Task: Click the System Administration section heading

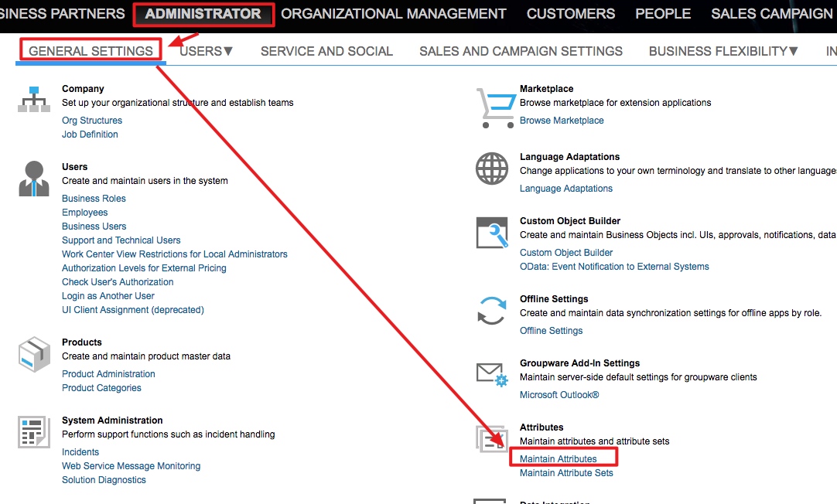Action: pyautogui.click(x=112, y=421)
